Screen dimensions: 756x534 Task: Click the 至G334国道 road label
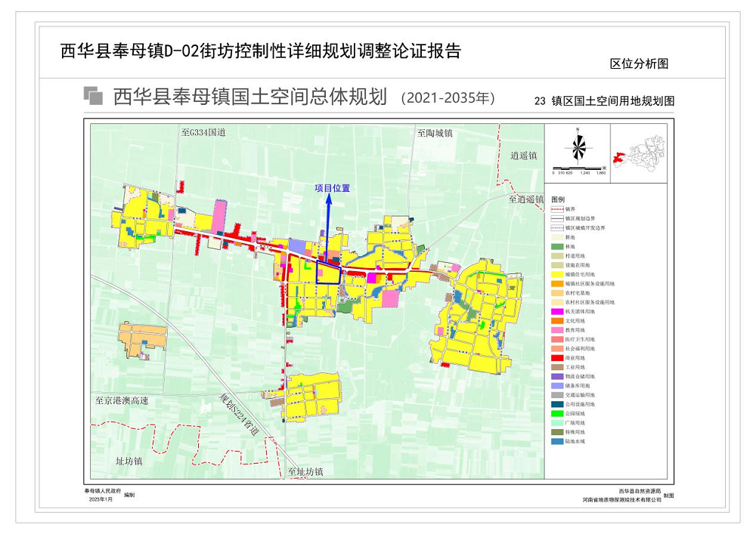(204, 132)
